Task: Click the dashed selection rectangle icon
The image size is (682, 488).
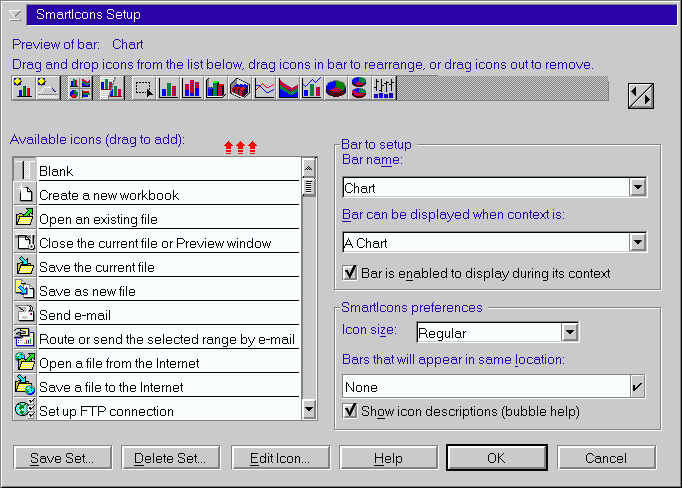Action: tap(144, 88)
